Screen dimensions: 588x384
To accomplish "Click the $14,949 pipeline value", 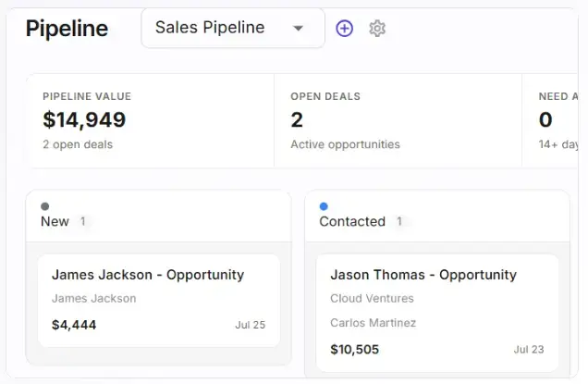I will (84, 119).
